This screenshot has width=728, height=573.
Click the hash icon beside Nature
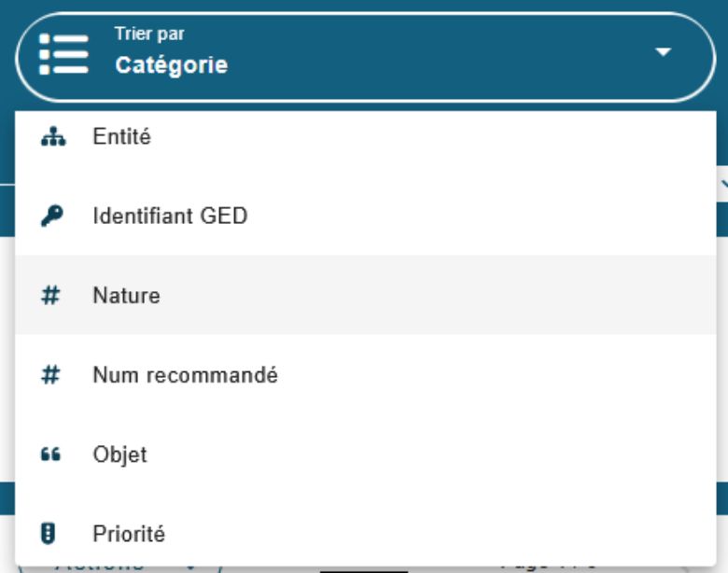[x=52, y=296]
